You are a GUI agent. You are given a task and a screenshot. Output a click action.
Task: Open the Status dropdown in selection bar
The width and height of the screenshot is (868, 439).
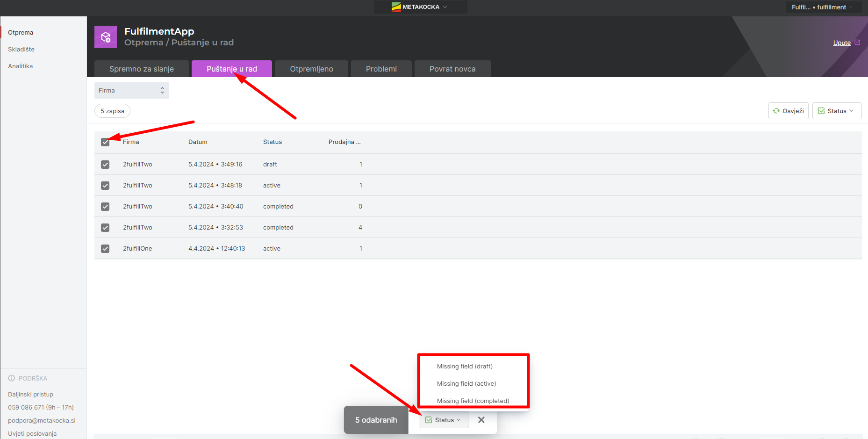coord(444,420)
